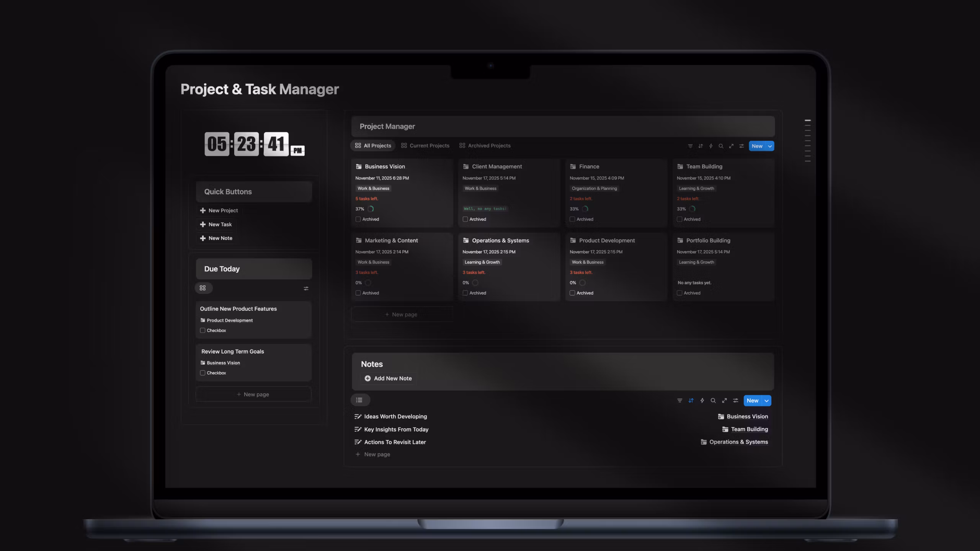The image size is (980, 551).
Task: Click expand icon in Notes toolbar
Action: [724, 401]
